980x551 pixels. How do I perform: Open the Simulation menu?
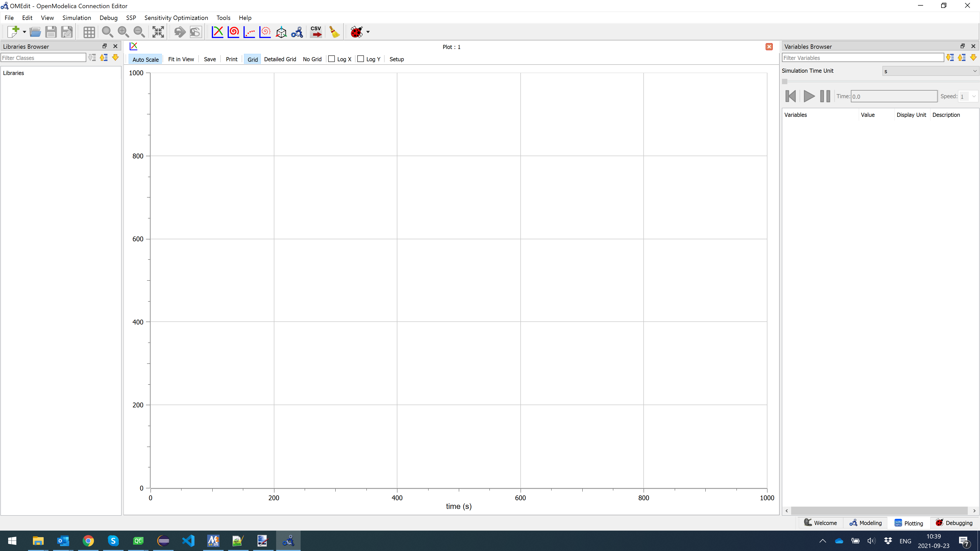click(77, 18)
